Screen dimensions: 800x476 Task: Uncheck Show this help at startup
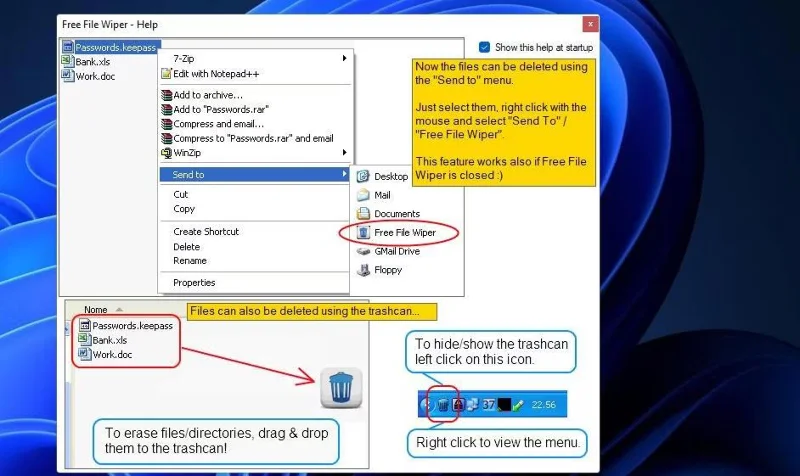484,47
